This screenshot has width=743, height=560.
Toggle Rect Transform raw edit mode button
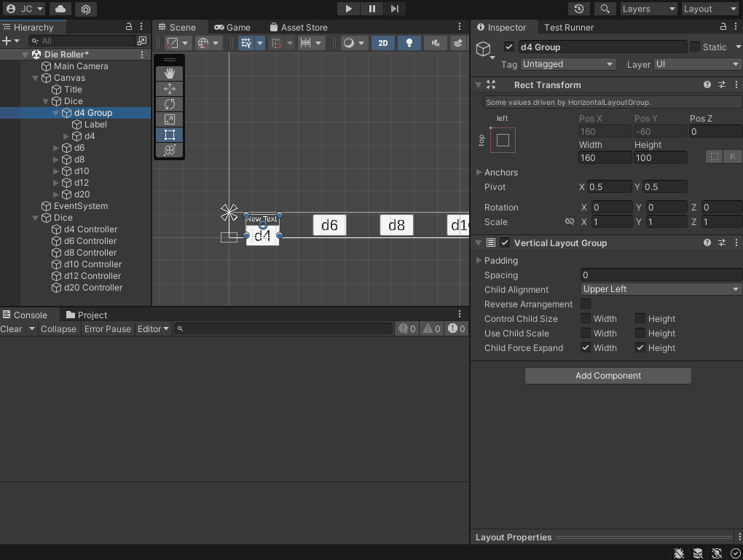point(733,157)
